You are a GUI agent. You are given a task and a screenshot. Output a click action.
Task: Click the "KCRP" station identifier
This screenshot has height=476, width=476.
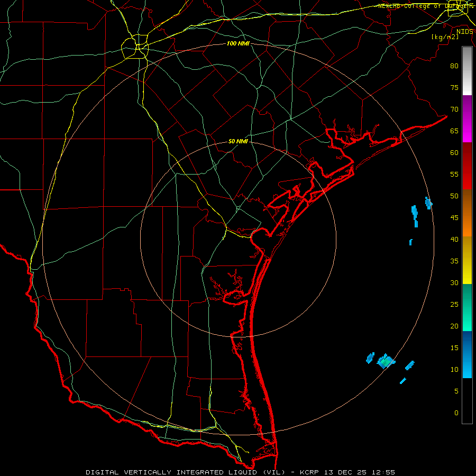pos(309,472)
